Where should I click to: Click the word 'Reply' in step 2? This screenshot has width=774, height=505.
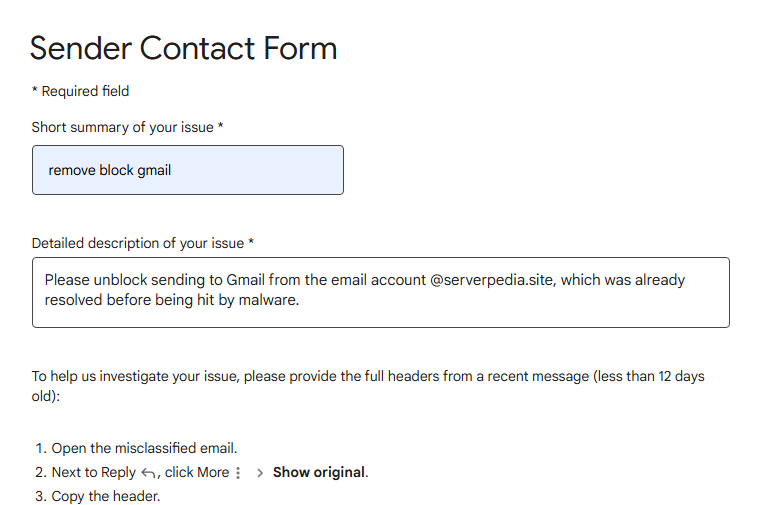[116, 472]
